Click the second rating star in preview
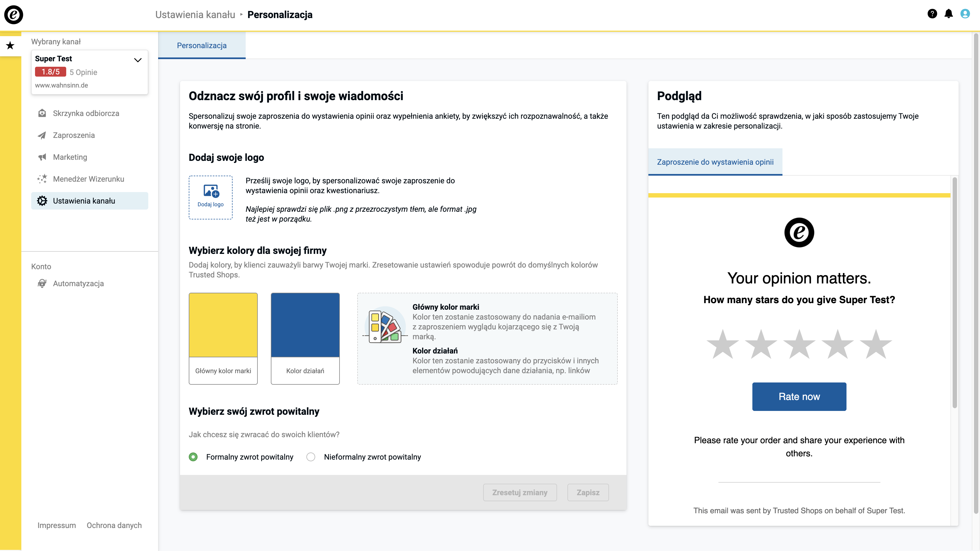This screenshot has height=551, width=980. point(761,344)
